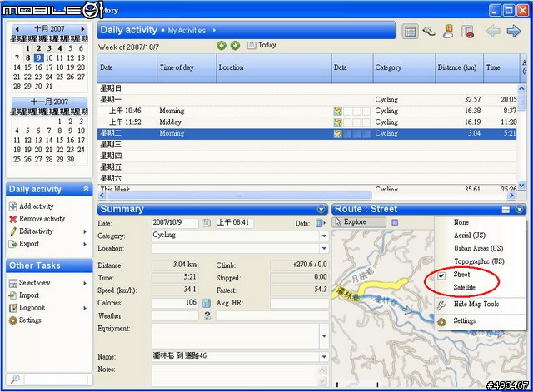Activate the Explore map tool button
This screenshot has height=392, width=533.
(x=359, y=222)
